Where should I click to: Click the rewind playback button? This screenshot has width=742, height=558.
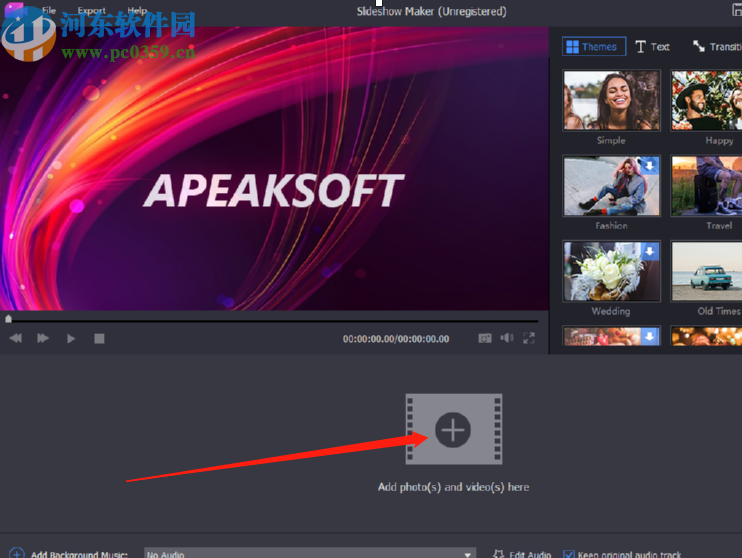[x=16, y=338]
